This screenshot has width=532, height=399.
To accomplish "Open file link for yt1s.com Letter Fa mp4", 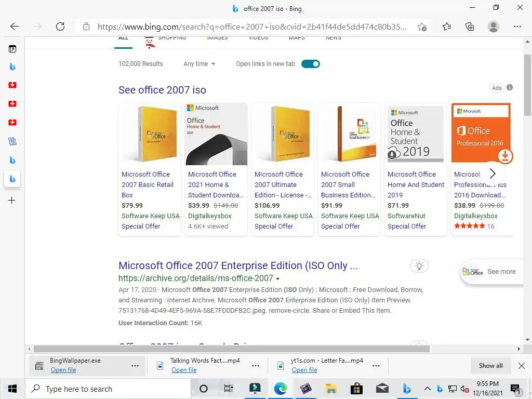I will (304, 370).
